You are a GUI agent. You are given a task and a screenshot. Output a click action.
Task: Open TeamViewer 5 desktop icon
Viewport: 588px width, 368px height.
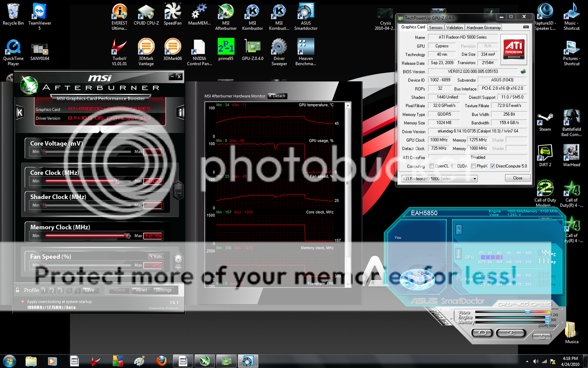(x=40, y=17)
